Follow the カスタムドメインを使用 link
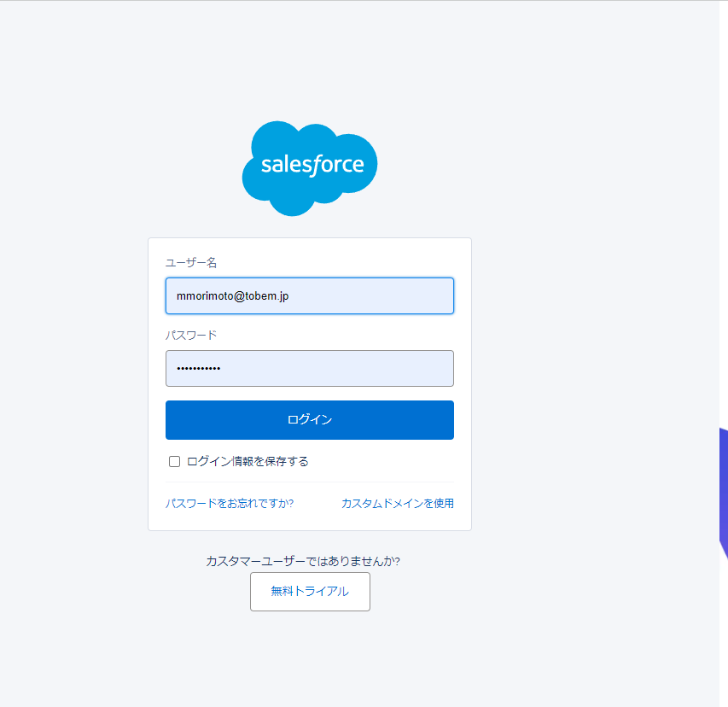 coord(397,504)
